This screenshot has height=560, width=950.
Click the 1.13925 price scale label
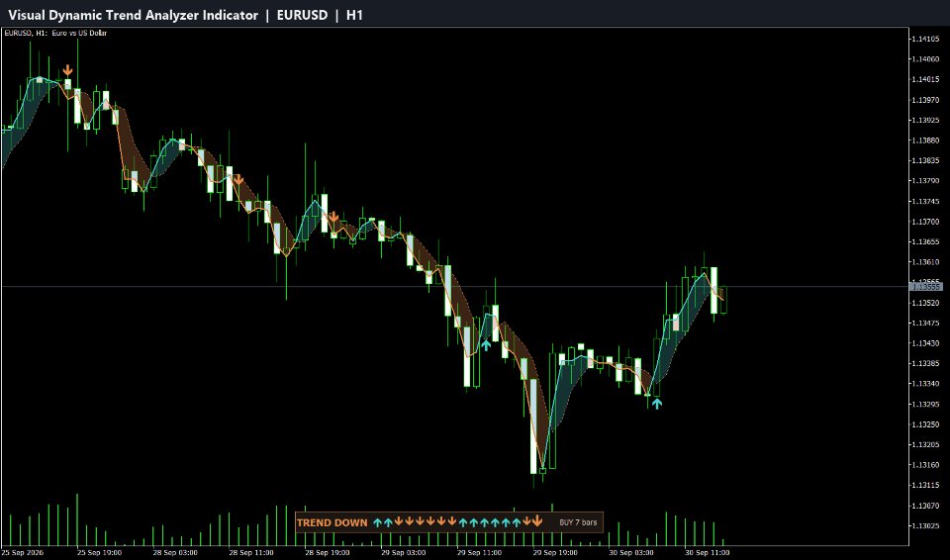pos(927,120)
